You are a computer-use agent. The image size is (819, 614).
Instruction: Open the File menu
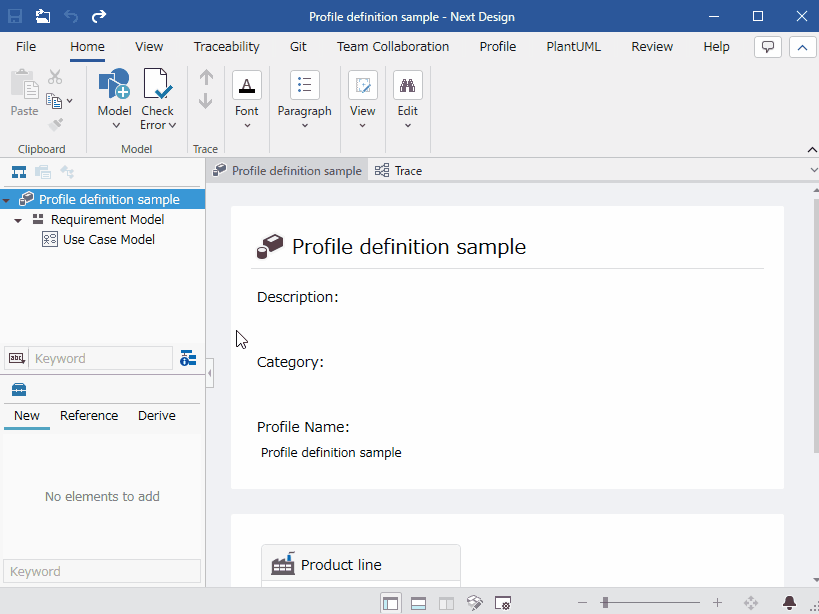(x=26, y=46)
